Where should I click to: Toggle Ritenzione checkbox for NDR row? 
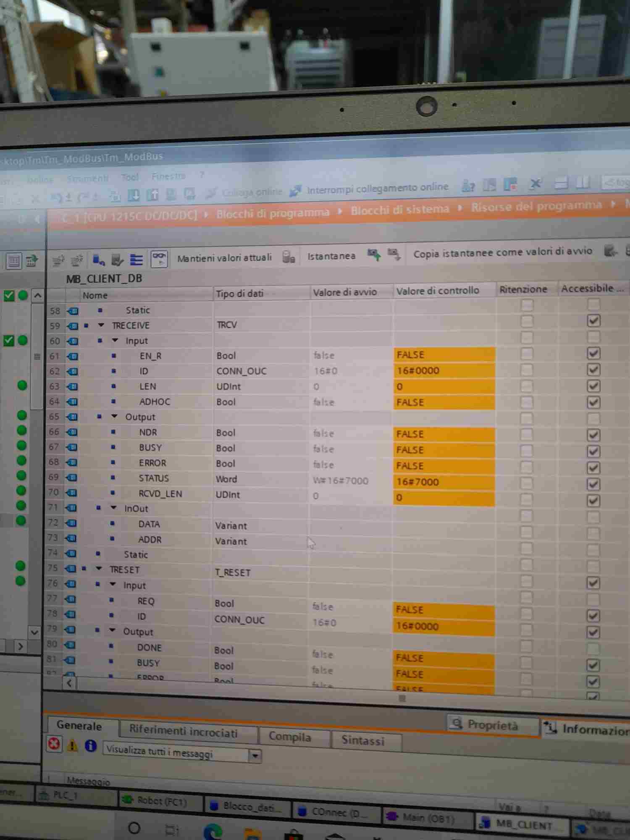(526, 434)
